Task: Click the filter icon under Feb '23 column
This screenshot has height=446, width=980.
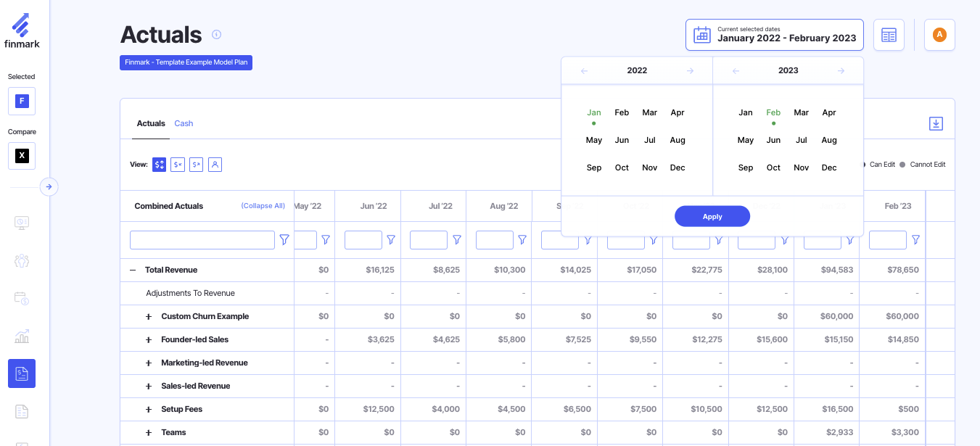Action: pos(915,240)
